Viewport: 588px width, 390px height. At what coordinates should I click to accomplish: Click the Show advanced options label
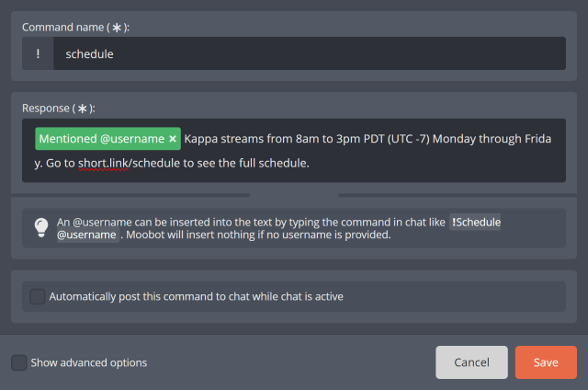pyautogui.click(x=89, y=362)
